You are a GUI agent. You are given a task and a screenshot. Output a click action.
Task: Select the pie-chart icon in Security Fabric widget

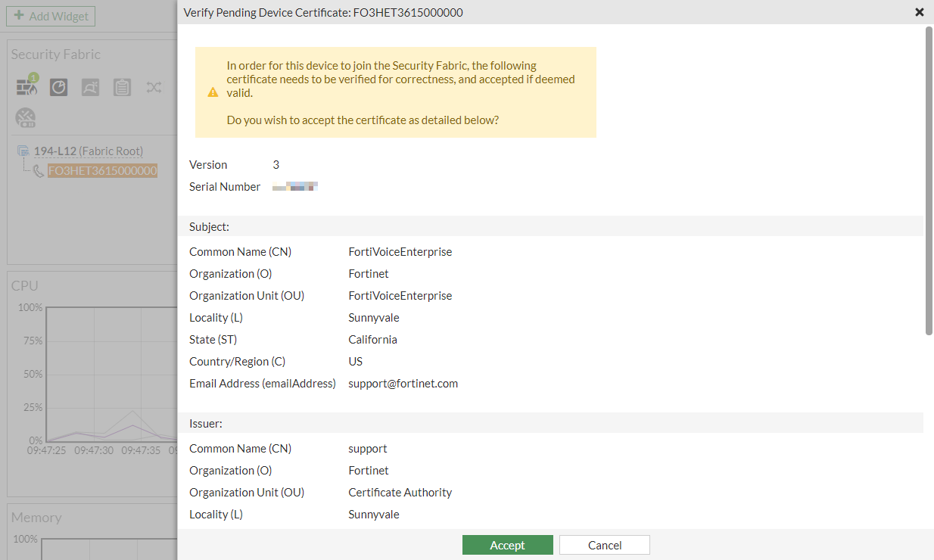pyautogui.click(x=58, y=86)
